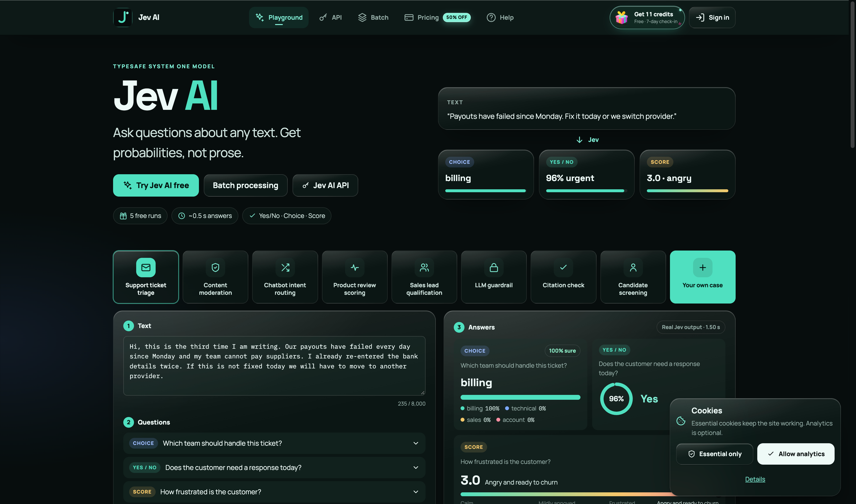Screen dimensions: 856x504
Task: Click the billing confidence progress bar
Action: click(520, 397)
